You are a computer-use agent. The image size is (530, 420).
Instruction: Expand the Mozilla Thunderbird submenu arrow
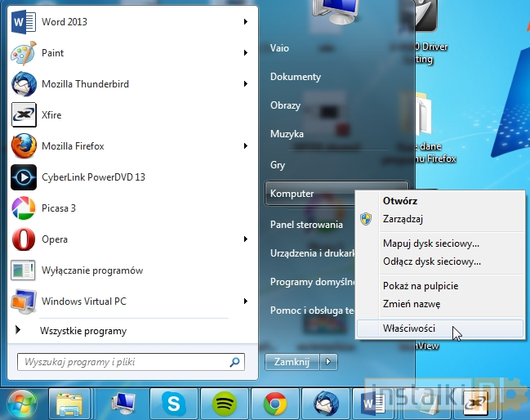coord(246,84)
